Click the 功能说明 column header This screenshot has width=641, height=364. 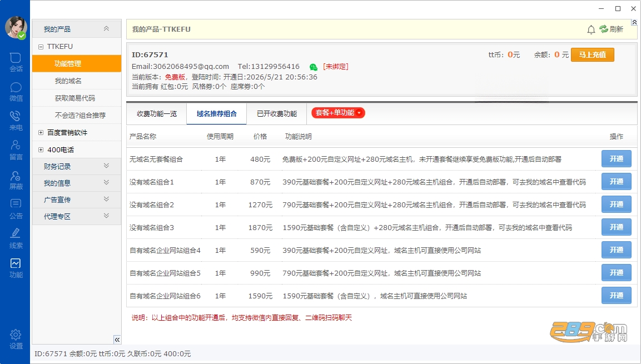tap(298, 137)
